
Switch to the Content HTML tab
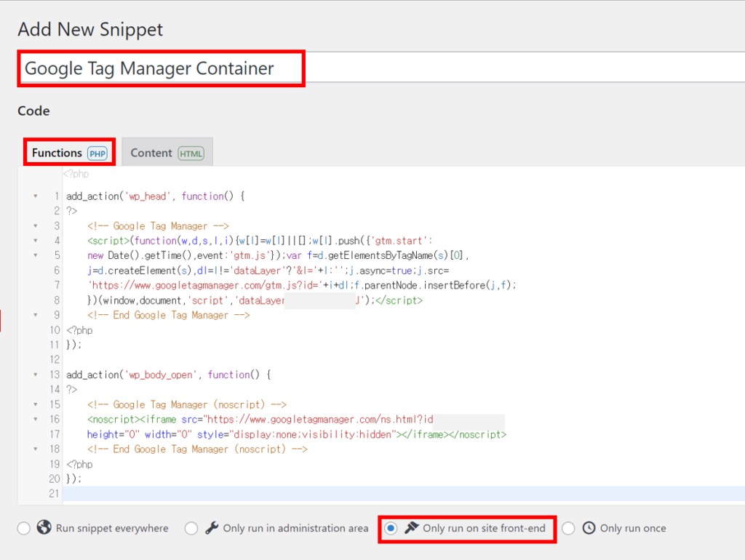pyautogui.click(x=167, y=153)
